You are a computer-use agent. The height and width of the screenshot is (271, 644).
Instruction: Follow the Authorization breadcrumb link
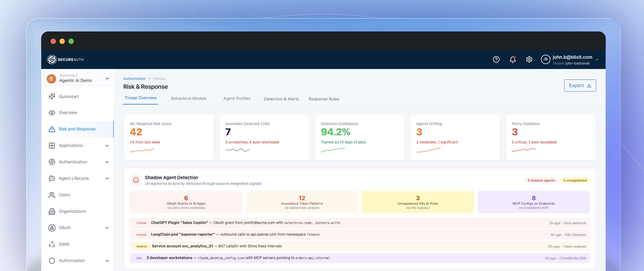134,78
